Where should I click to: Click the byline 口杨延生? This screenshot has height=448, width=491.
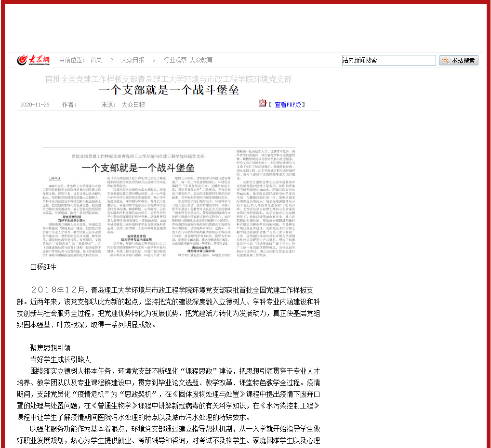(x=43, y=266)
